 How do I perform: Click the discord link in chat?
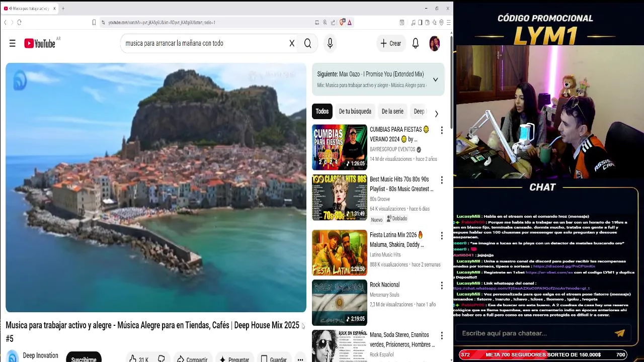[564, 266]
